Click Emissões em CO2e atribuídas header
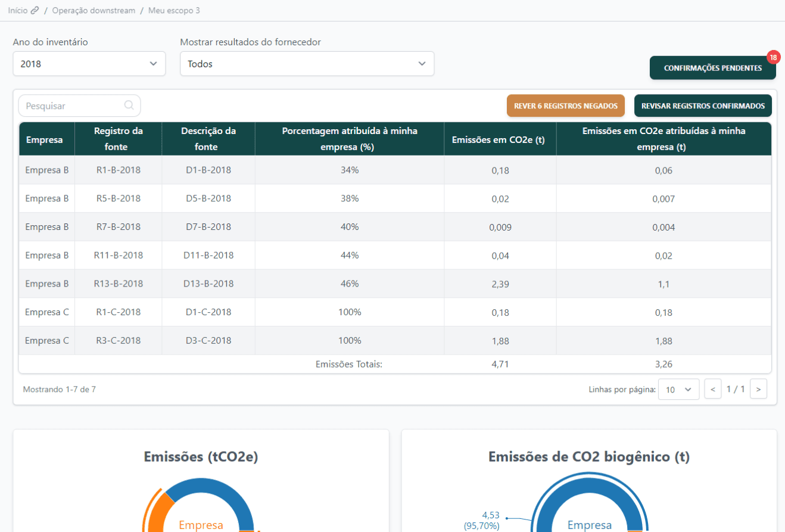 (x=664, y=139)
